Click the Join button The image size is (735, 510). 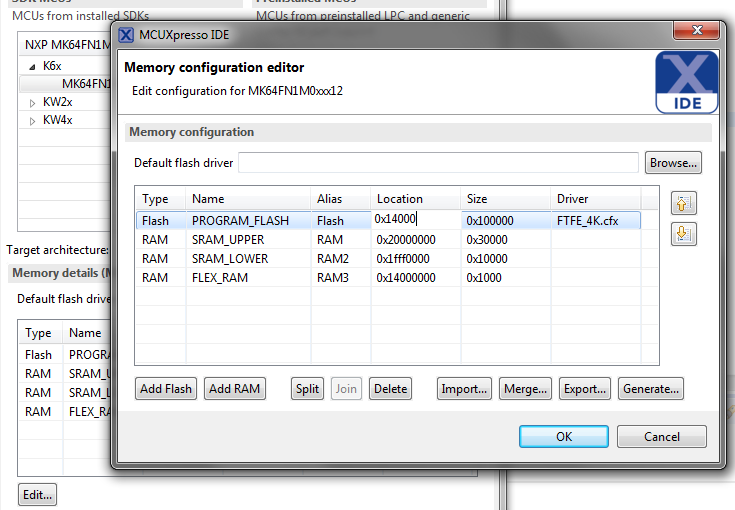click(346, 389)
